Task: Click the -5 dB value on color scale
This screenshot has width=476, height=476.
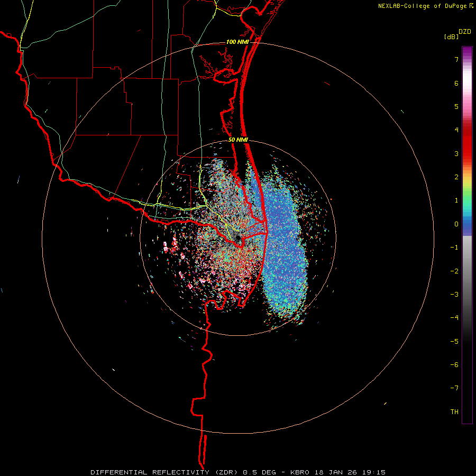Action: click(x=454, y=341)
